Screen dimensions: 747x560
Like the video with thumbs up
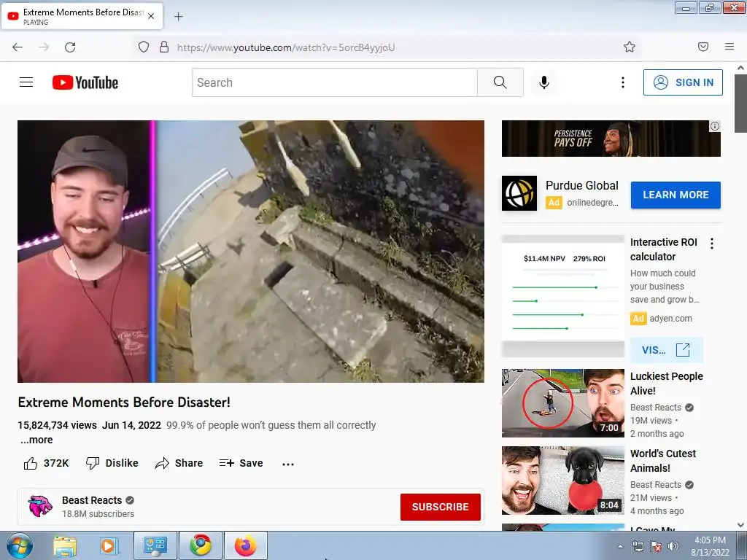point(46,463)
